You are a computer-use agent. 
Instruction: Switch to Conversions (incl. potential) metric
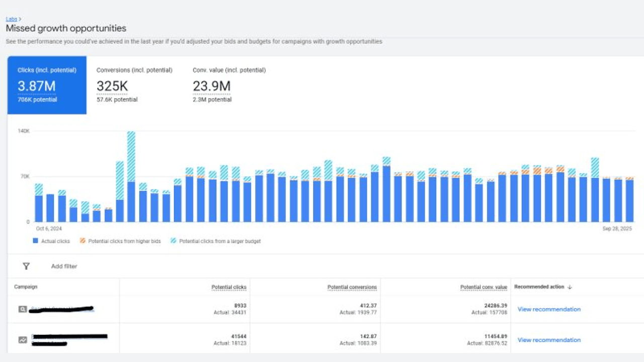click(134, 85)
